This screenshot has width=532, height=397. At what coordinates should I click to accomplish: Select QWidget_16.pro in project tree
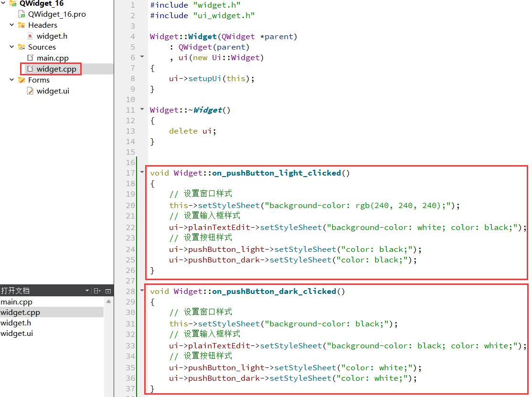coord(57,14)
